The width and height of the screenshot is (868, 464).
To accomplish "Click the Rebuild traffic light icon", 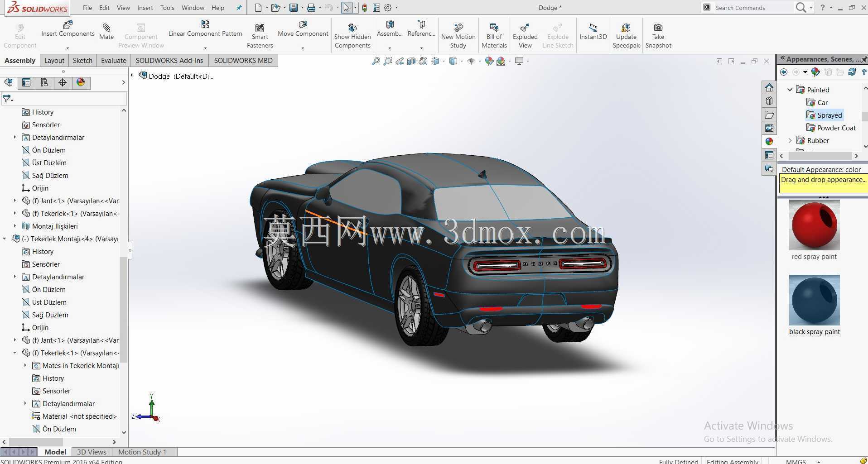I will point(365,8).
